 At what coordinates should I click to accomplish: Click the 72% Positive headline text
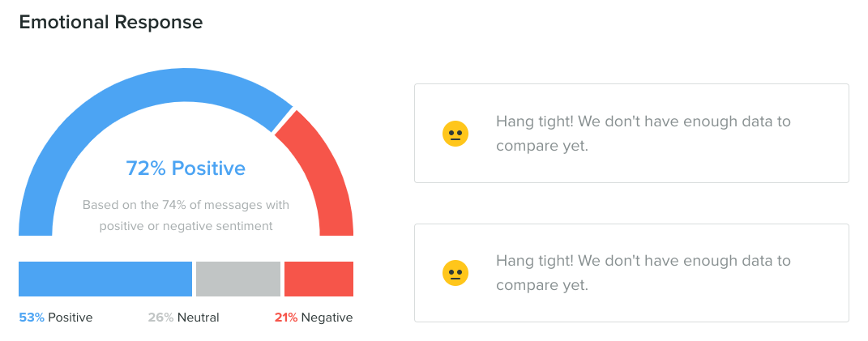click(x=186, y=168)
